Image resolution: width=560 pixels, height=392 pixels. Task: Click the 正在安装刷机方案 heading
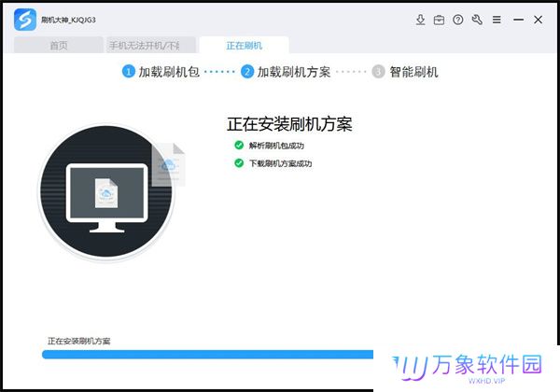289,124
